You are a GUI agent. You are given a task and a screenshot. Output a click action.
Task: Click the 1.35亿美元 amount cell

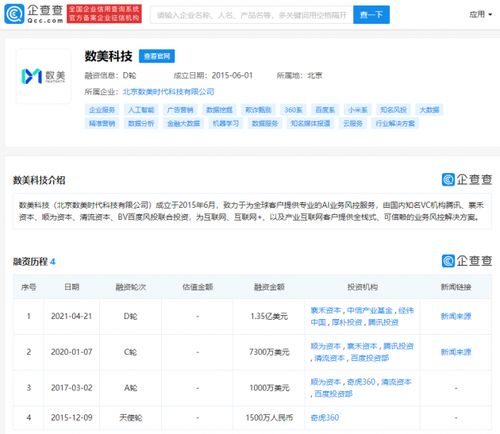pos(269,316)
